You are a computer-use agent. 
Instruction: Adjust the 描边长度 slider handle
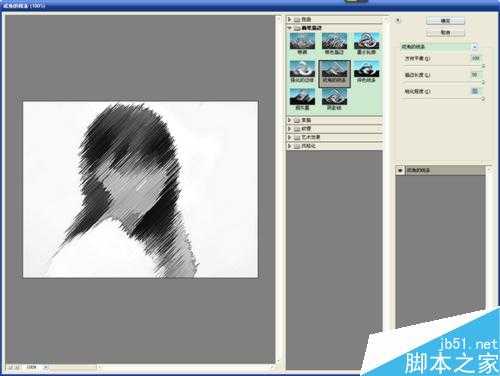pyautogui.click(x=483, y=82)
